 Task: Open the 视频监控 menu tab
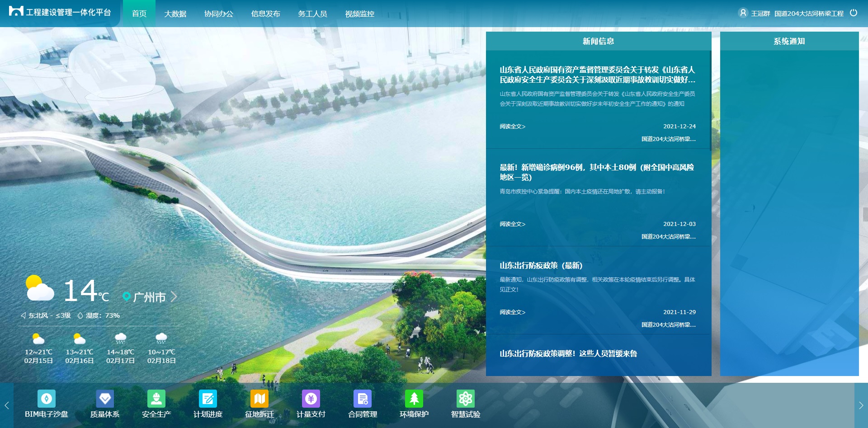[x=360, y=14]
